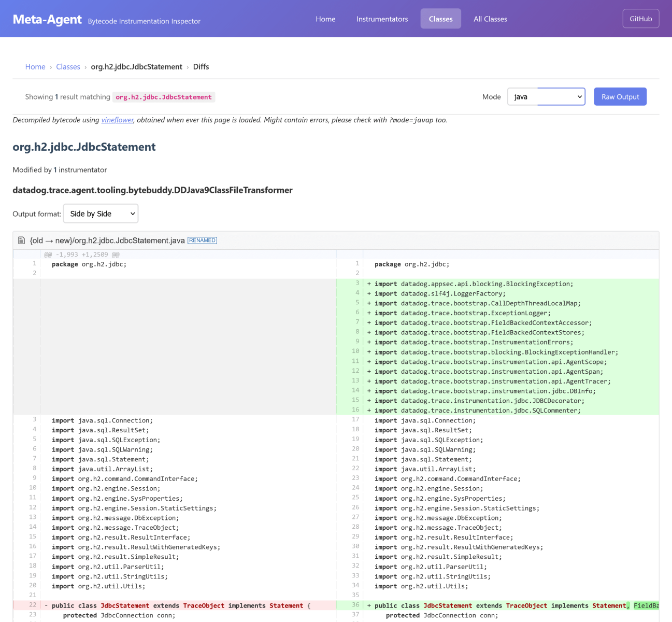
Task: Select the Classes navigation tab
Action: pyautogui.click(x=440, y=19)
